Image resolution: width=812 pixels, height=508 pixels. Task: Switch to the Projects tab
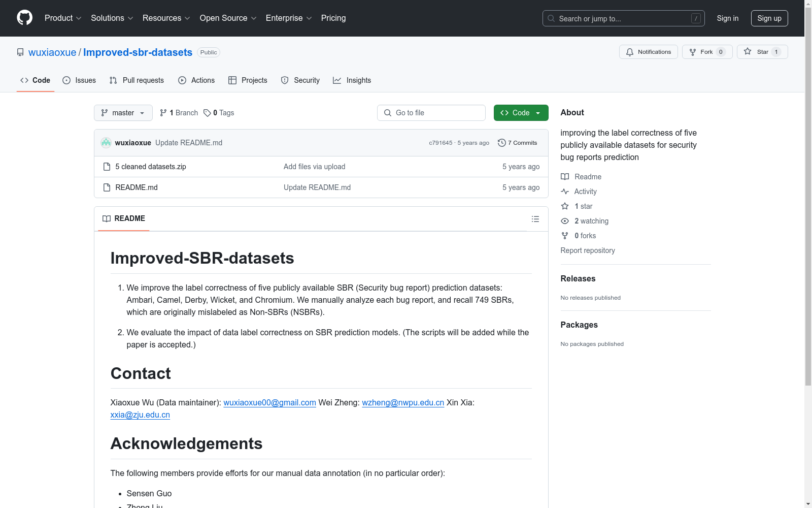click(248, 80)
